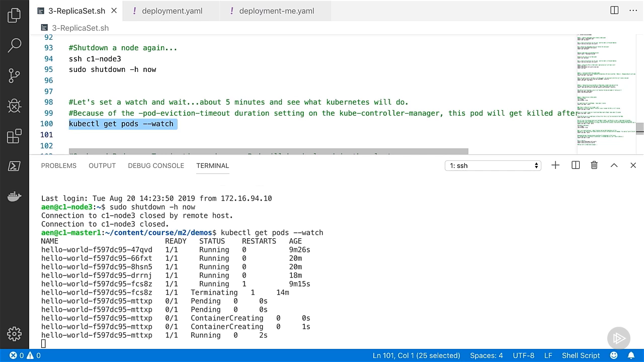Switch to the OUTPUT panel tab

click(x=102, y=165)
